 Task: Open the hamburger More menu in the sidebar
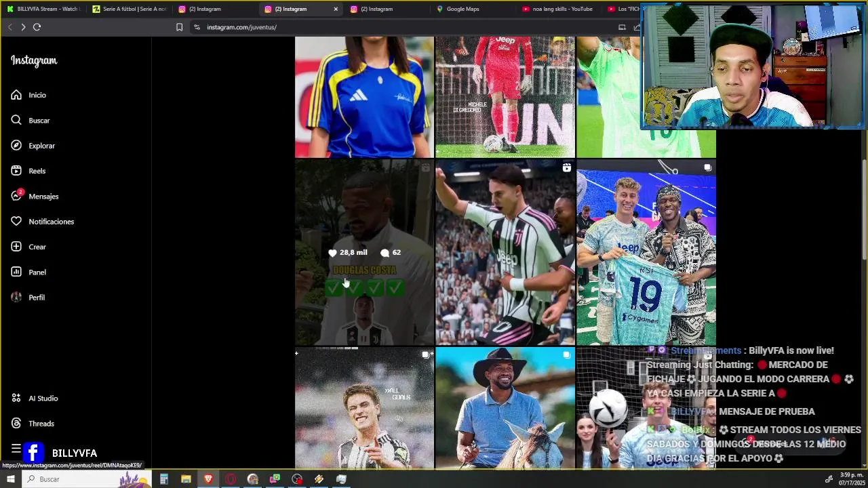[x=16, y=449]
